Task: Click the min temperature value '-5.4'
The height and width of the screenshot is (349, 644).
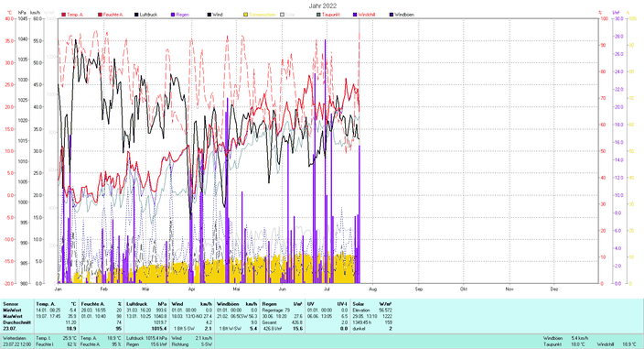Action: (72, 311)
